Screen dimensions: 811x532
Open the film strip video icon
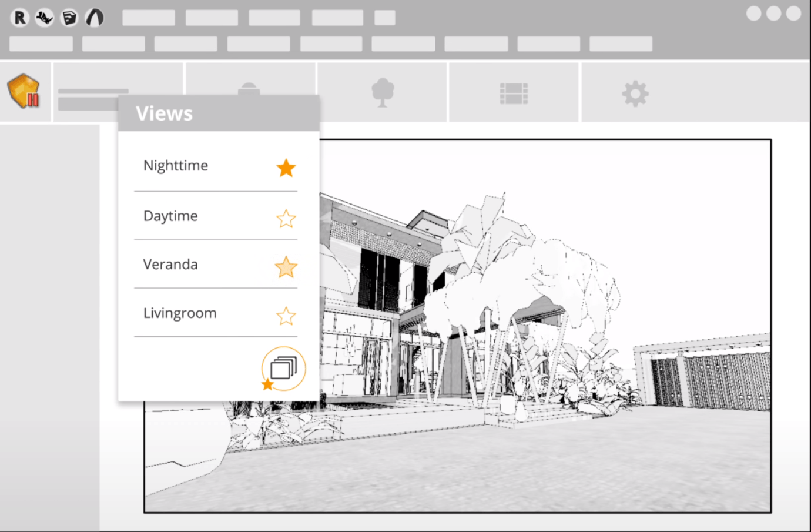point(514,93)
